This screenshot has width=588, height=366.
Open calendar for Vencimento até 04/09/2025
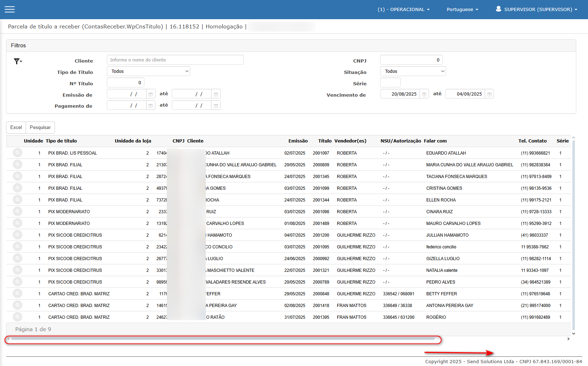coord(489,94)
